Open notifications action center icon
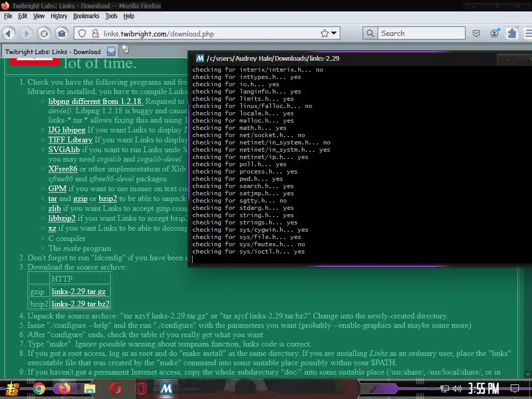This screenshot has height=399, width=532. [x=515, y=389]
